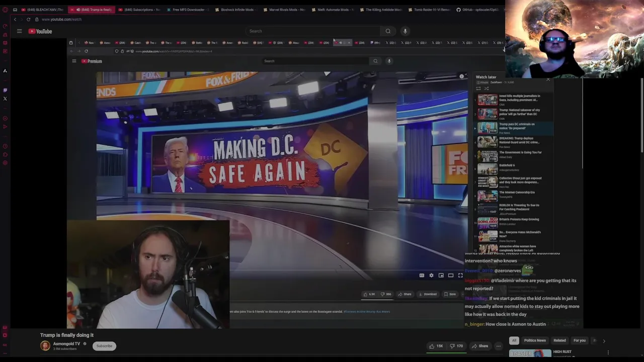644x362 pixels.
Task: Click inner YouTube search magnifier icon
Action: (375, 61)
